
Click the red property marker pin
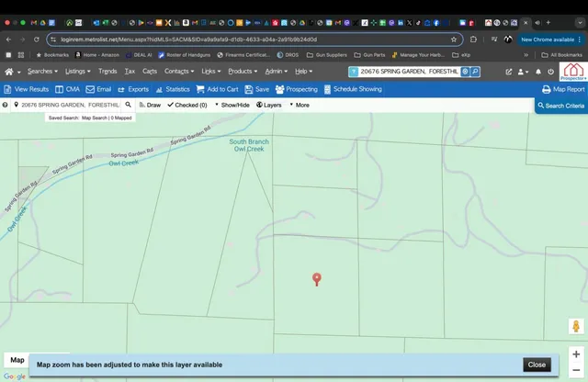coord(317,278)
